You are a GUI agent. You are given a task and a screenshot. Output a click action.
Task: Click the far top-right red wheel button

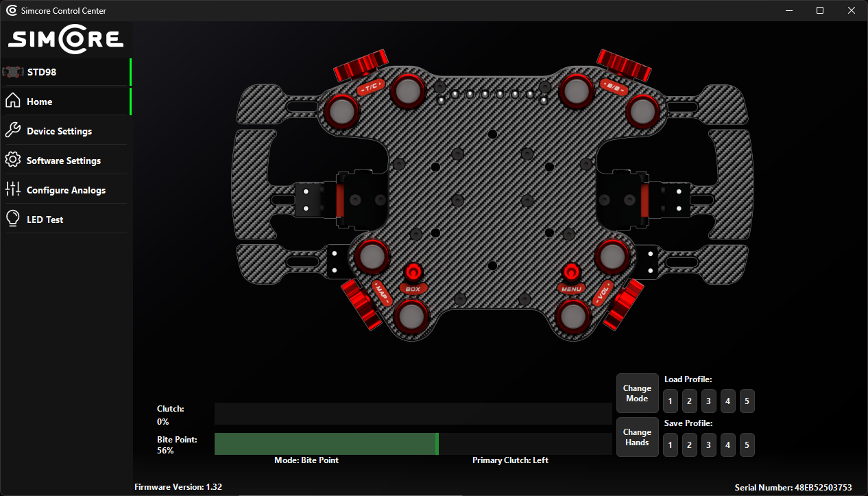(x=642, y=110)
